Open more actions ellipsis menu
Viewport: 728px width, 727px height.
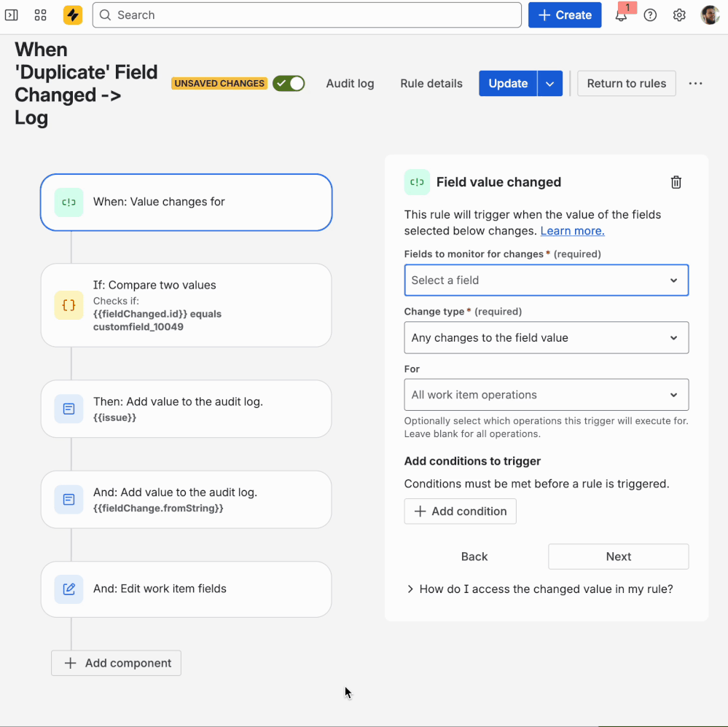click(695, 84)
